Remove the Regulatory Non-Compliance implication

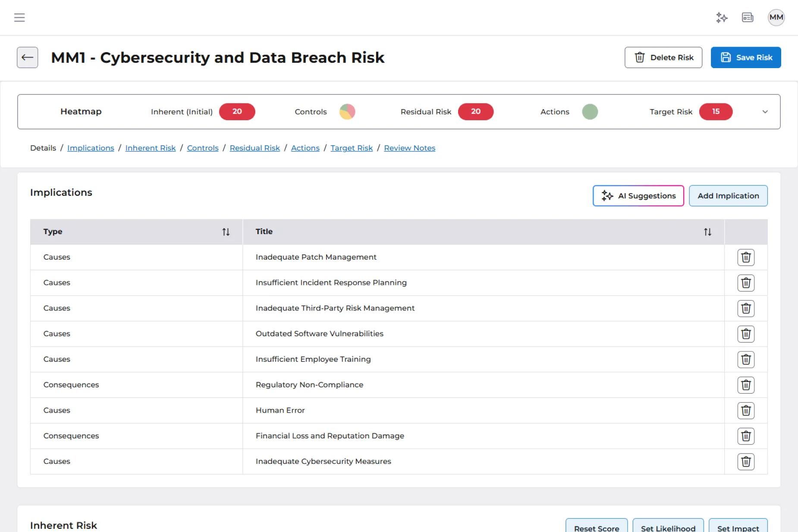click(746, 385)
